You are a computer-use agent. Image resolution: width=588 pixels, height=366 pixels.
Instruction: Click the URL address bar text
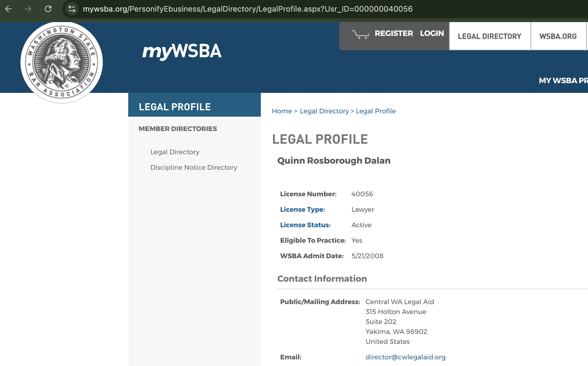248,9
